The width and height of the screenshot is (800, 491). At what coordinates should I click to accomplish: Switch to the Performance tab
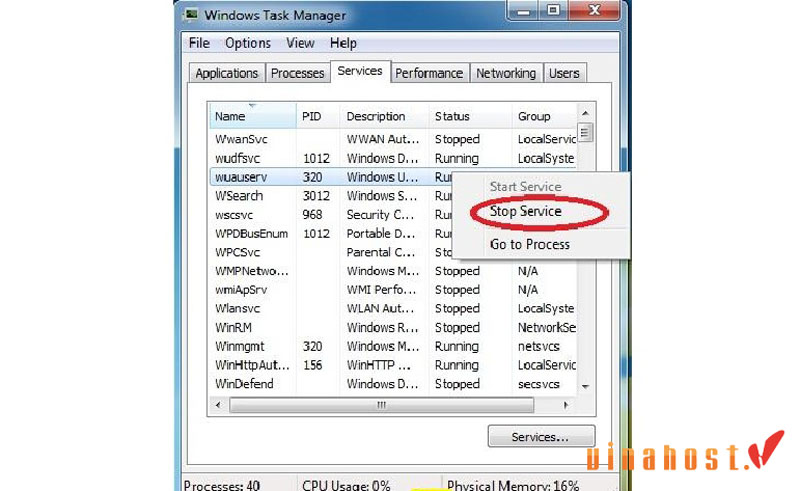(429, 73)
